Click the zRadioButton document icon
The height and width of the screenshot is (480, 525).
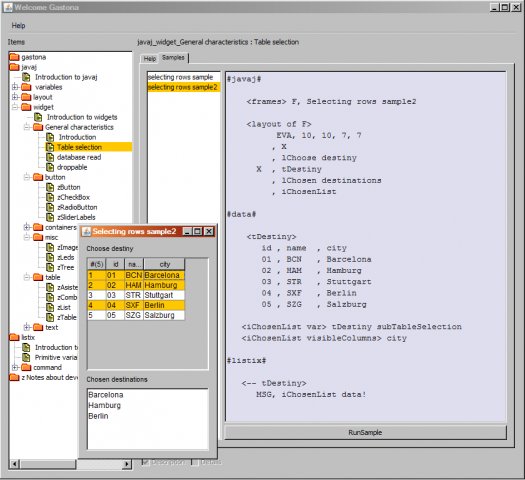[x=50, y=207]
